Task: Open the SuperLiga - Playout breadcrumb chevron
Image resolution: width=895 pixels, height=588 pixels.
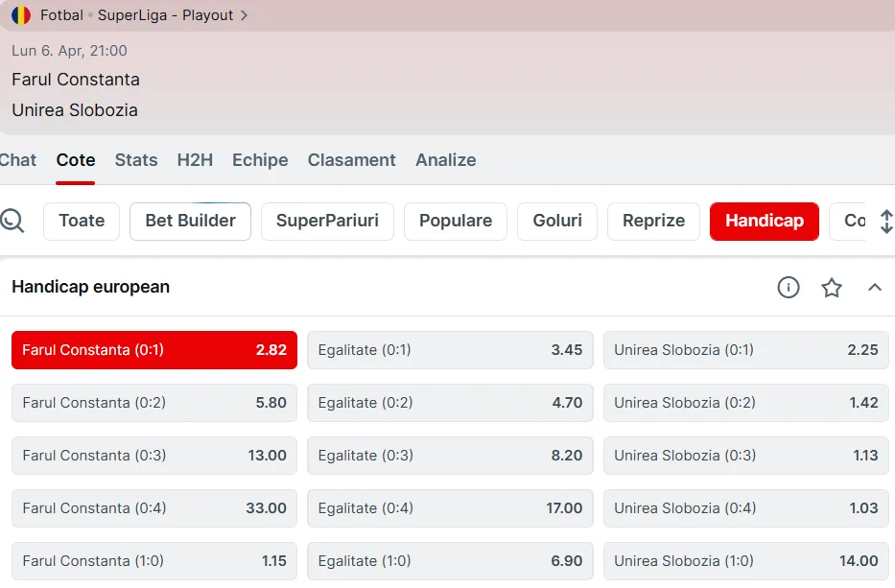Action: click(245, 15)
